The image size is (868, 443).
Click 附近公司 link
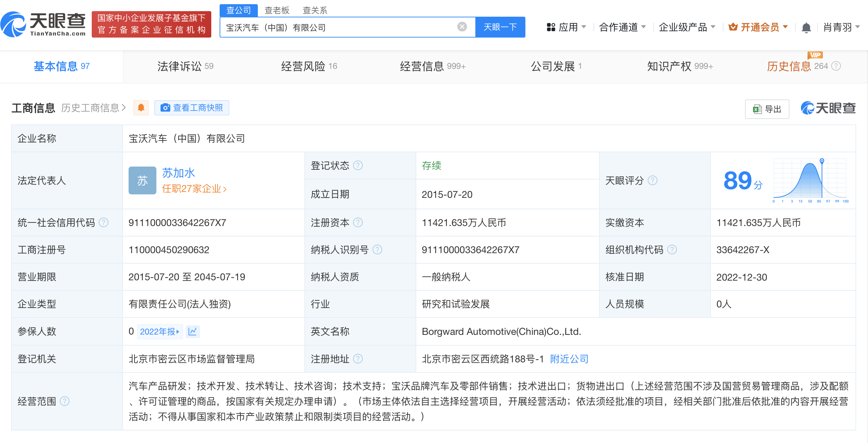569,359
